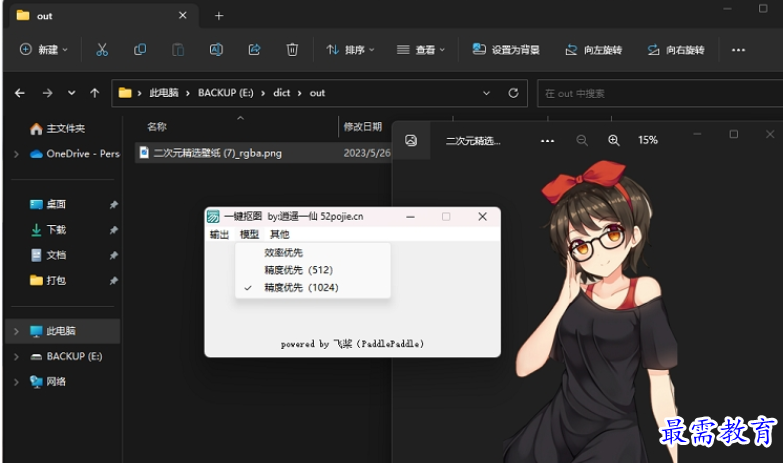Unpin 打包 using its pin icon
Viewport: 783px width, 463px height.
(x=114, y=281)
